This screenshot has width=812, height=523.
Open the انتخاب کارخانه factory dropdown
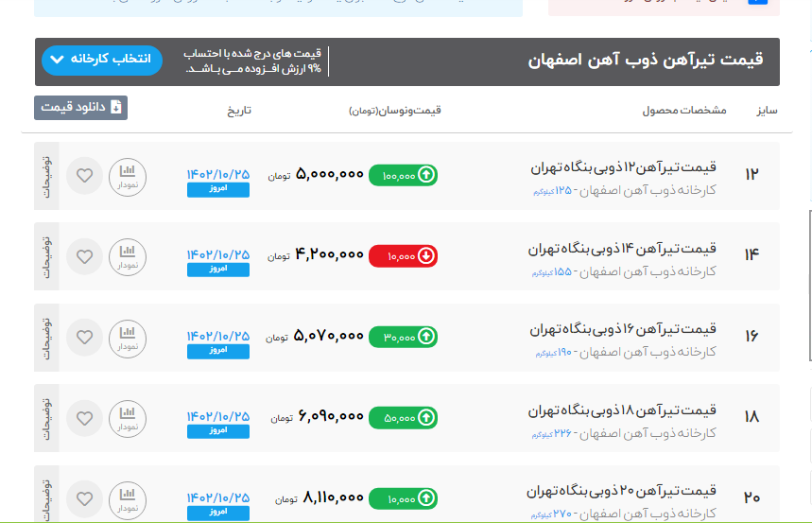[102, 60]
